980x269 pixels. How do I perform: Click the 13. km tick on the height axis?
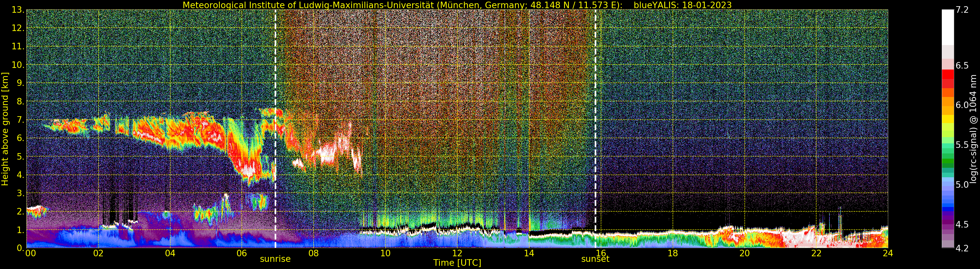click(18, 10)
